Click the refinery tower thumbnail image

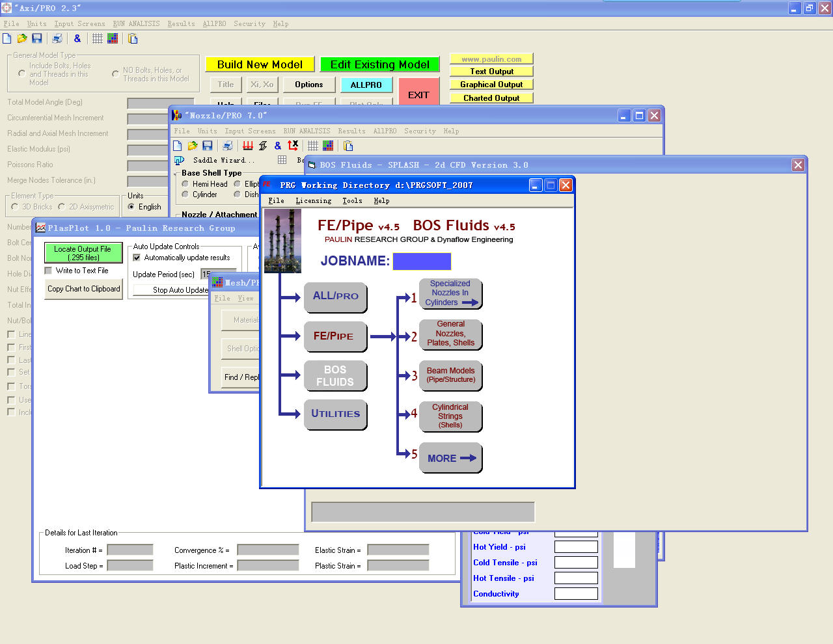[x=282, y=241]
